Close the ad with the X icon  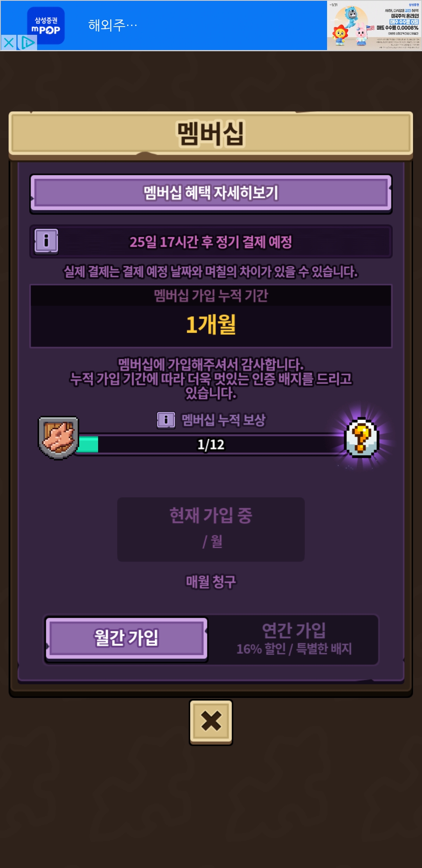click(9, 42)
